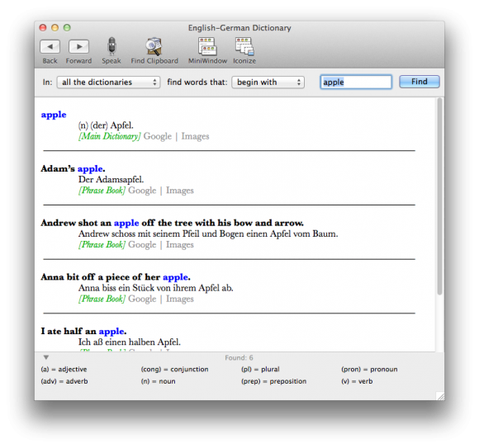479x448 pixels.
Task: Click the [Main Dictionary] source label
Action: coord(109,136)
